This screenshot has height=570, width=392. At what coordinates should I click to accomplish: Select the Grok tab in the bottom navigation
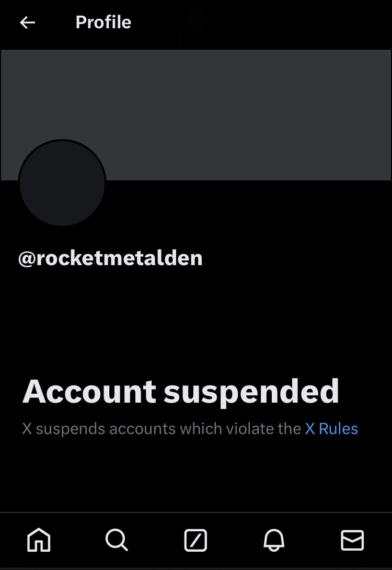(x=195, y=540)
